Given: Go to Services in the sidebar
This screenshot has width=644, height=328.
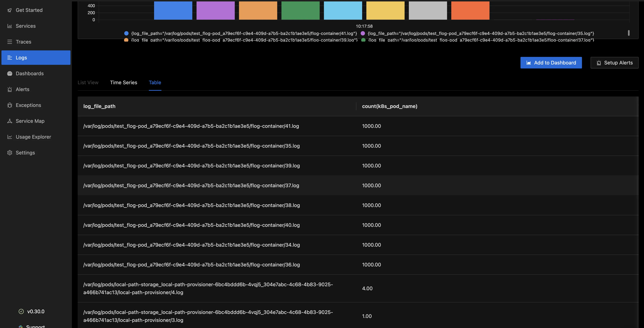Looking at the screenshot, I should [x=36, y=26].
